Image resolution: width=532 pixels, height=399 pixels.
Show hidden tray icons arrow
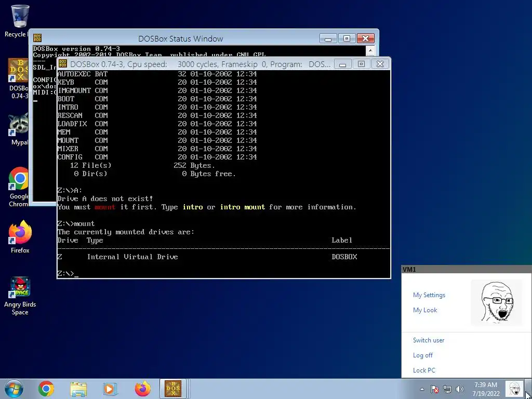pyautogui.click(x=422, y=390)
